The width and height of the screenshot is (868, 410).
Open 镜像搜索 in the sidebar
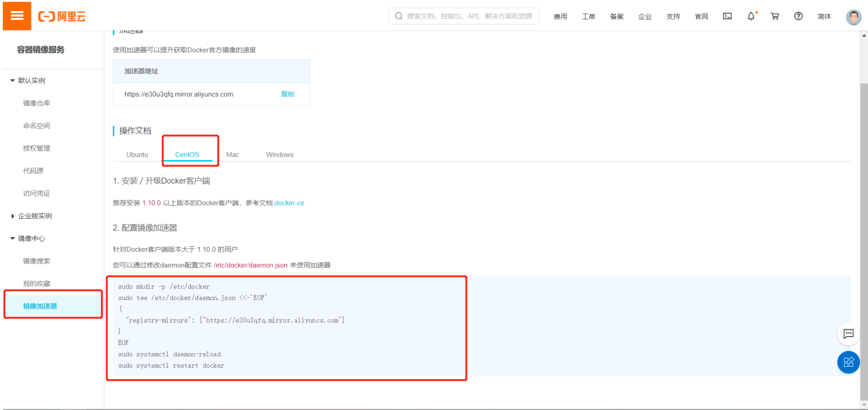tap(37, 261)
